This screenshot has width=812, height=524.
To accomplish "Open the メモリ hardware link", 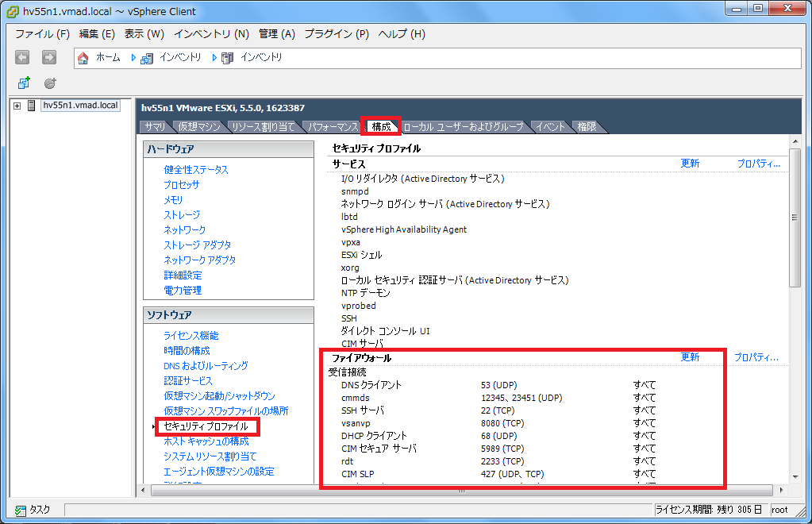I will point(173,200).
